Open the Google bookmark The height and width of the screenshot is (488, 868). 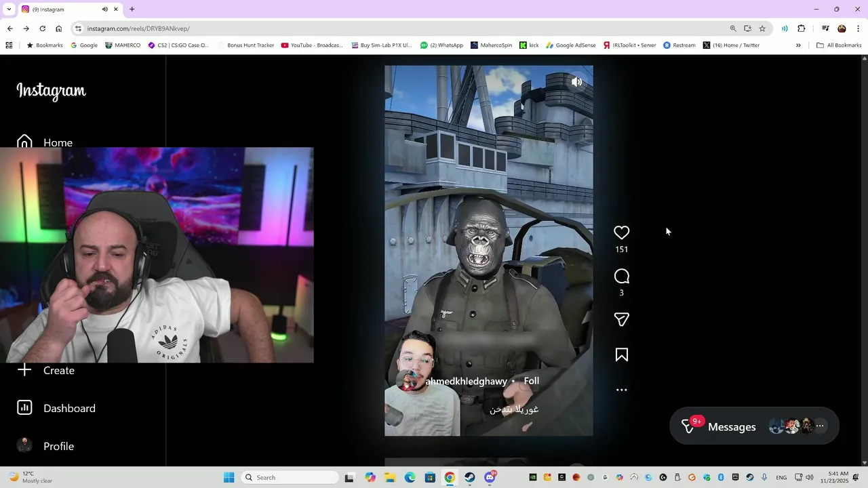84,45
